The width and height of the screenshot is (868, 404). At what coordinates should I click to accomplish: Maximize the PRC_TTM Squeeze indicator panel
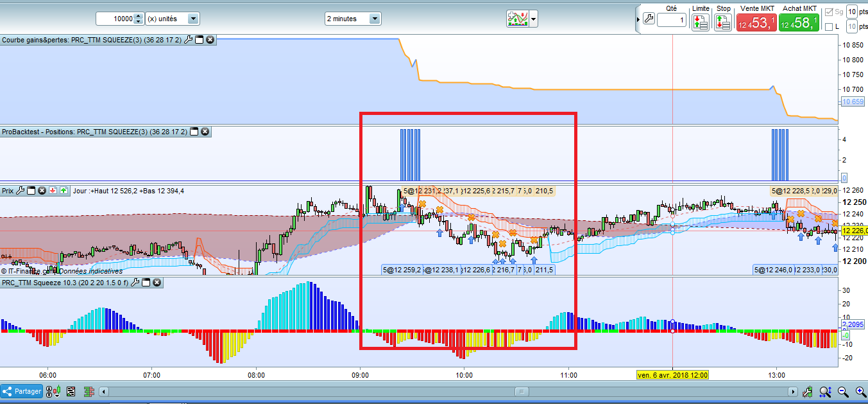[x=146, y=283]
